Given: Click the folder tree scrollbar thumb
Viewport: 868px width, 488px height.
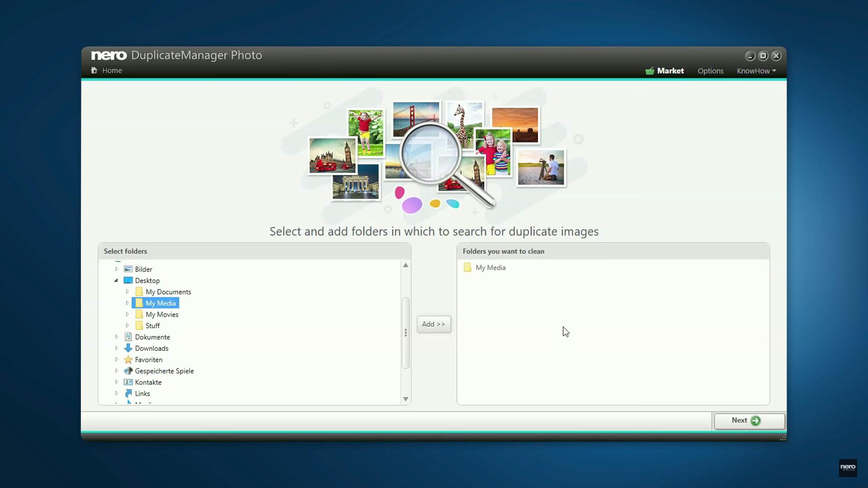Looking at the screenshot, I should (406, 333).
